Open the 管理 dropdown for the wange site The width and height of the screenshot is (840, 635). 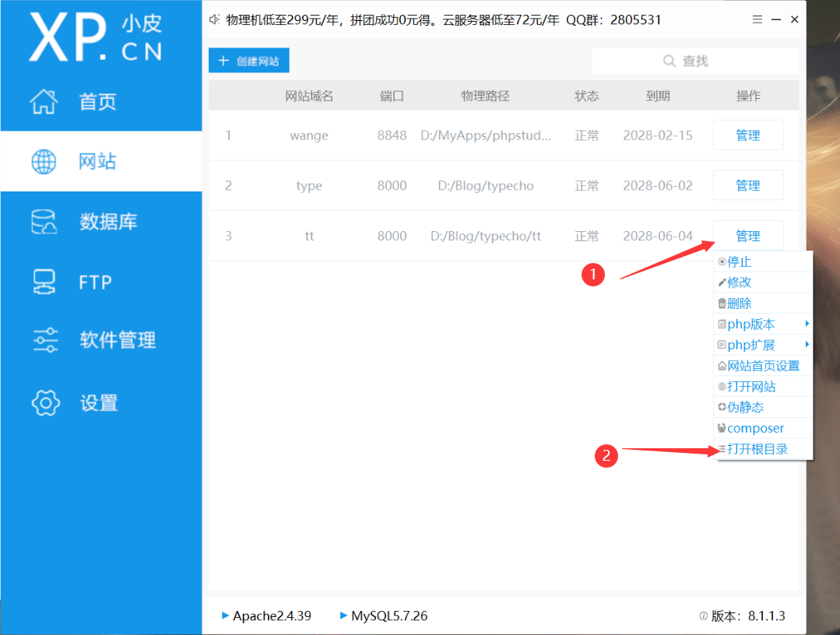click(x=747, y=135)
